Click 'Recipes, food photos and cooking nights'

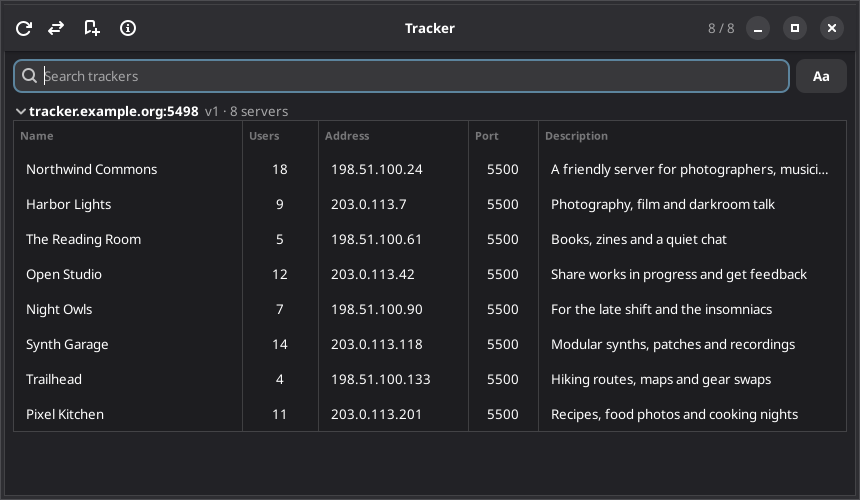(x=674, y=414)
